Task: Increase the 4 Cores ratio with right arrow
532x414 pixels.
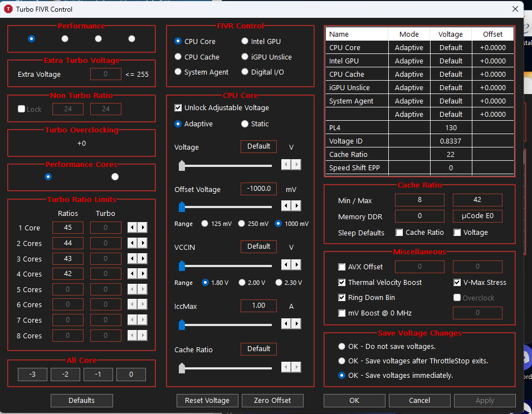Action: [x=143, y=273]
